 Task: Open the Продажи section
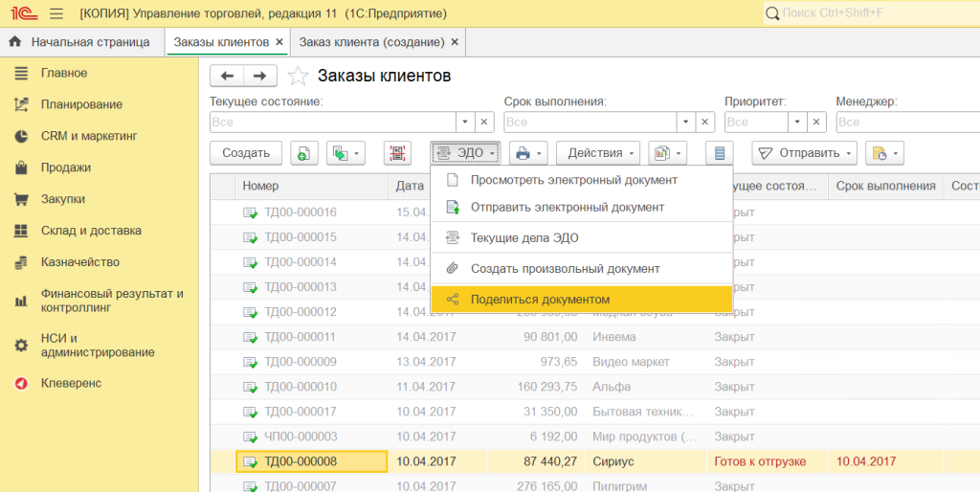[66, 168]
